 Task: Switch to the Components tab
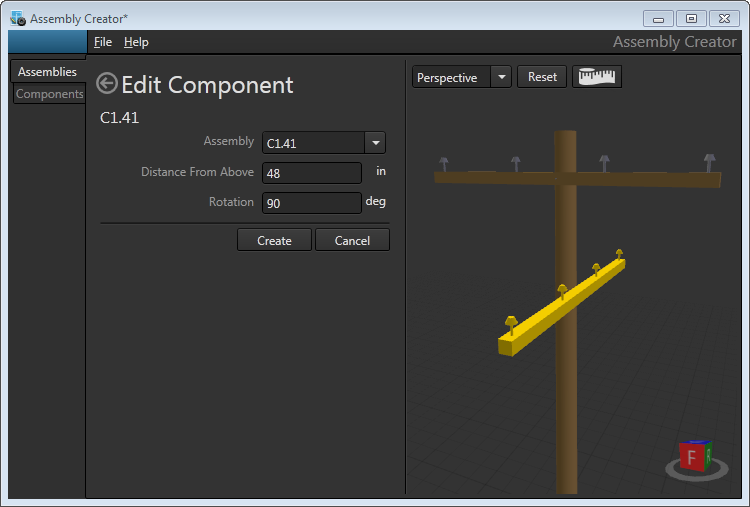click(x=49, y=94)
